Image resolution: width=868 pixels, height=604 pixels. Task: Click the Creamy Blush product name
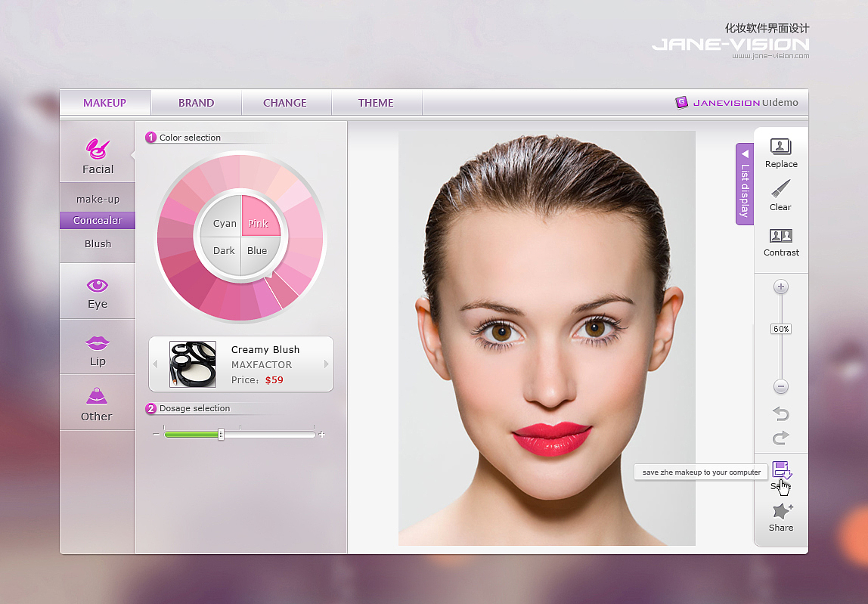265,349
